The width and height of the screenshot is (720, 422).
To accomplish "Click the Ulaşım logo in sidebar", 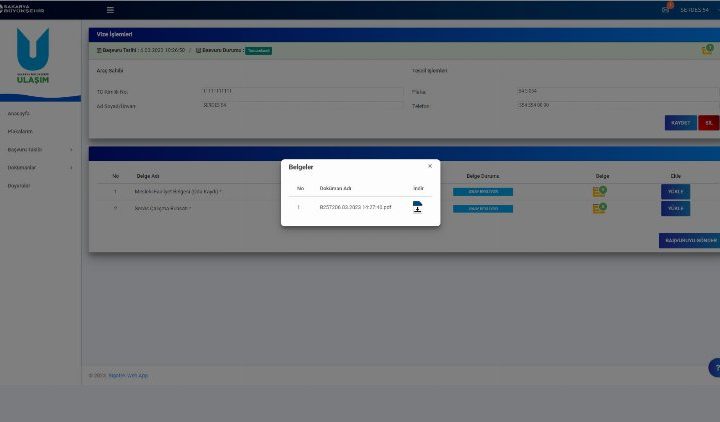I will point(33,58).
